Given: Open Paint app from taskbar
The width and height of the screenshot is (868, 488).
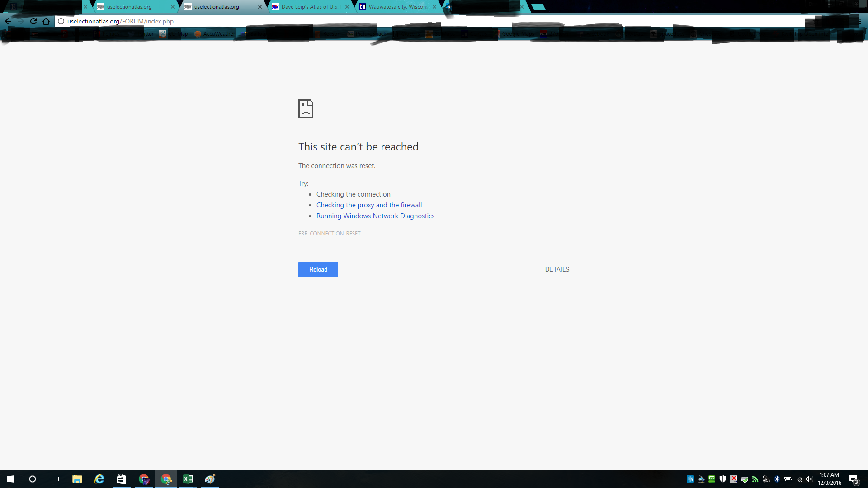Looking at the screenshot, I should point(210,479).
